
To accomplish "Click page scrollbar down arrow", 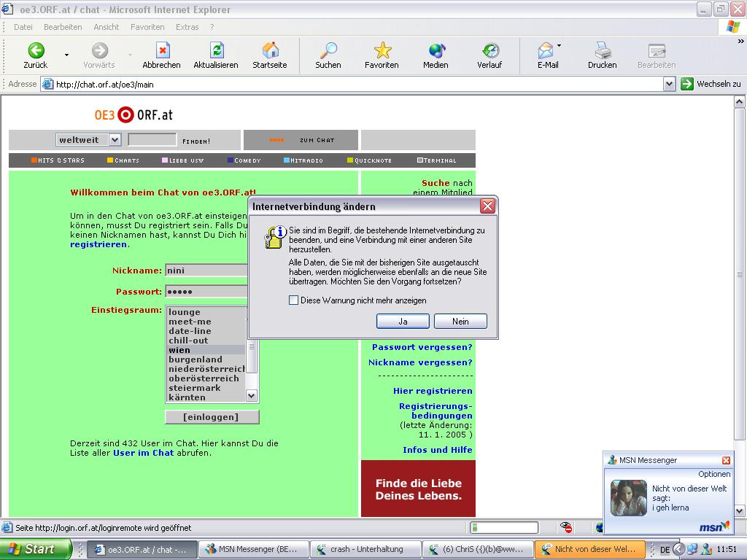I will point(739,510).
